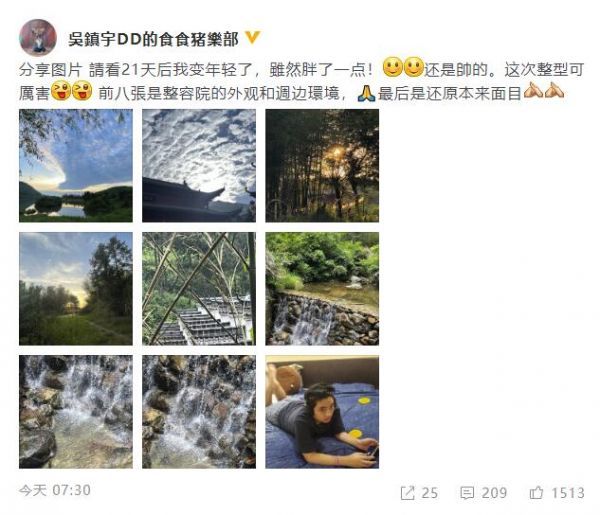The width and height of the screenshot is (600, 515).
Task: Click the repost count 25
Action: point(429,492)
